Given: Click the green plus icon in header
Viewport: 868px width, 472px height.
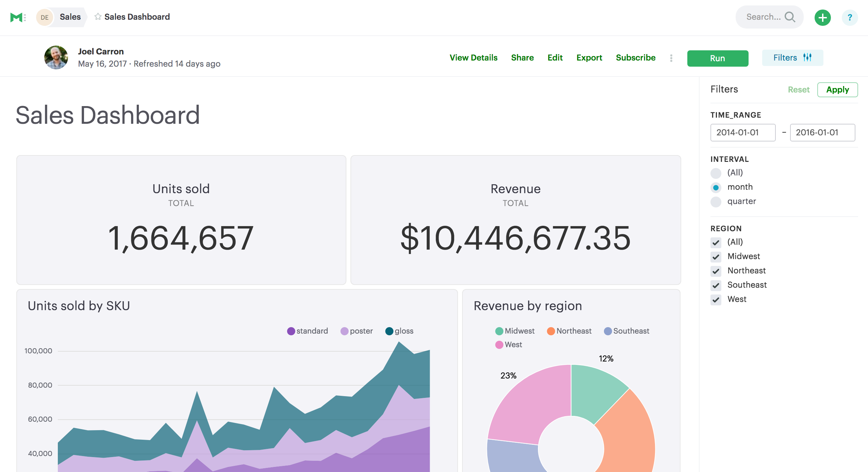Looking at the screenshot, I should (x=822, y=17).
